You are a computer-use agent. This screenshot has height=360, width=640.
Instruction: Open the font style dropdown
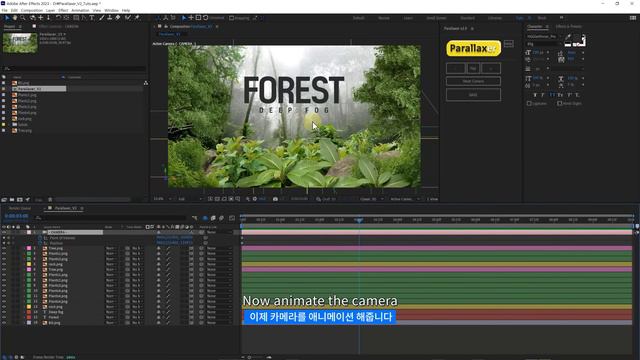542,44
